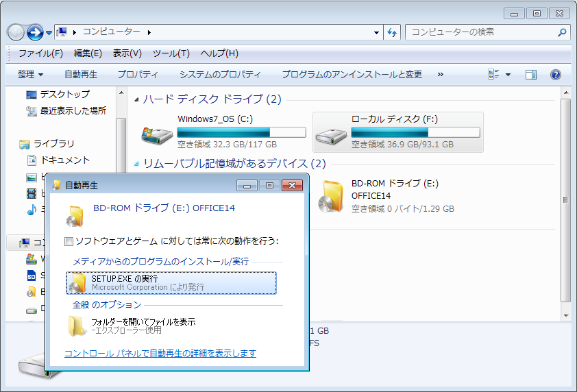Click プログラムのアンインストールと変更
Image resolution: width=577 pixels, height=392 pixels.
pyautogui.click(x=352, y=75)
